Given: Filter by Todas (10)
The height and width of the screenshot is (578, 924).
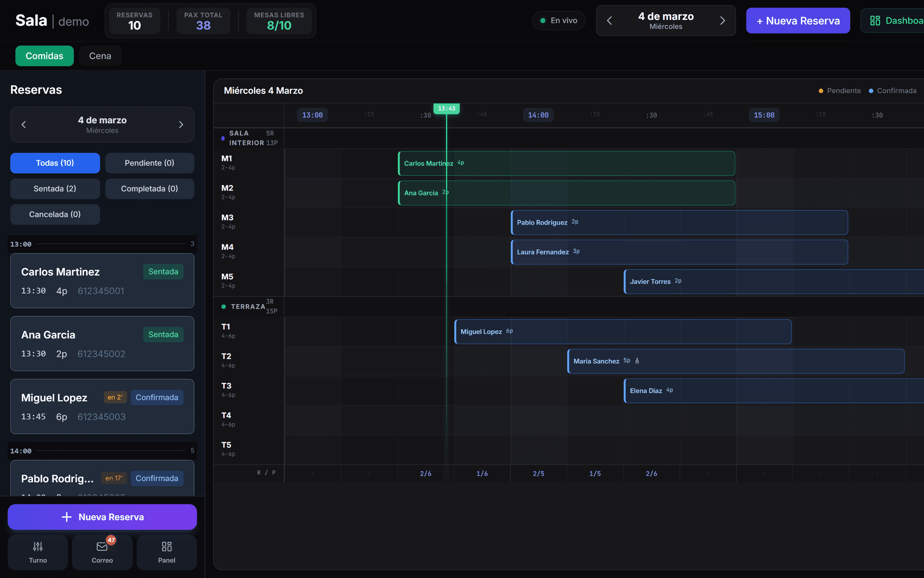Looking at the screenshot, I should 55,163.
